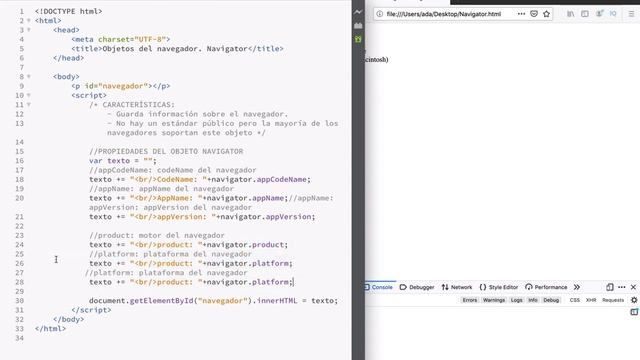The width and height of the screenshot is (640, 360).
Task: Click the 'id="navegador"' attribute on line 9
Action: (116, 86)
